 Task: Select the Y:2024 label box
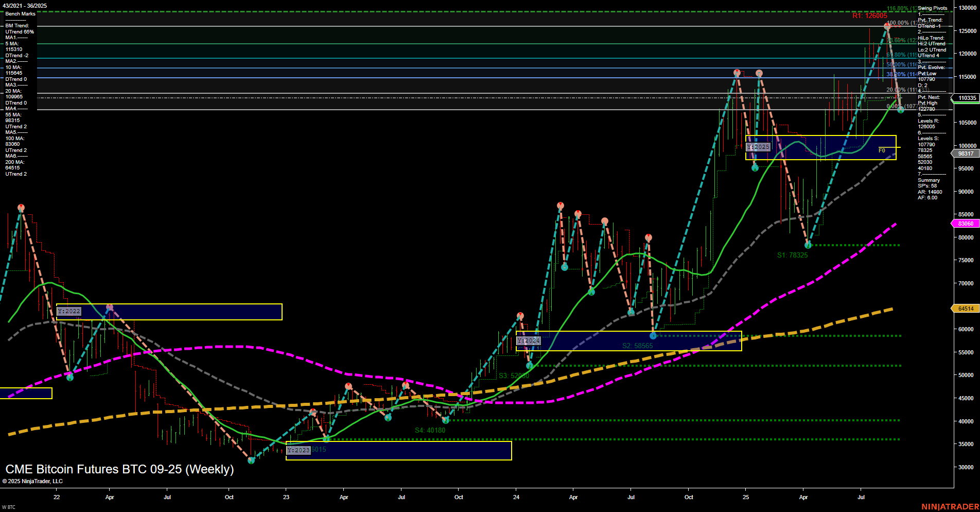[x=528, y=341]
